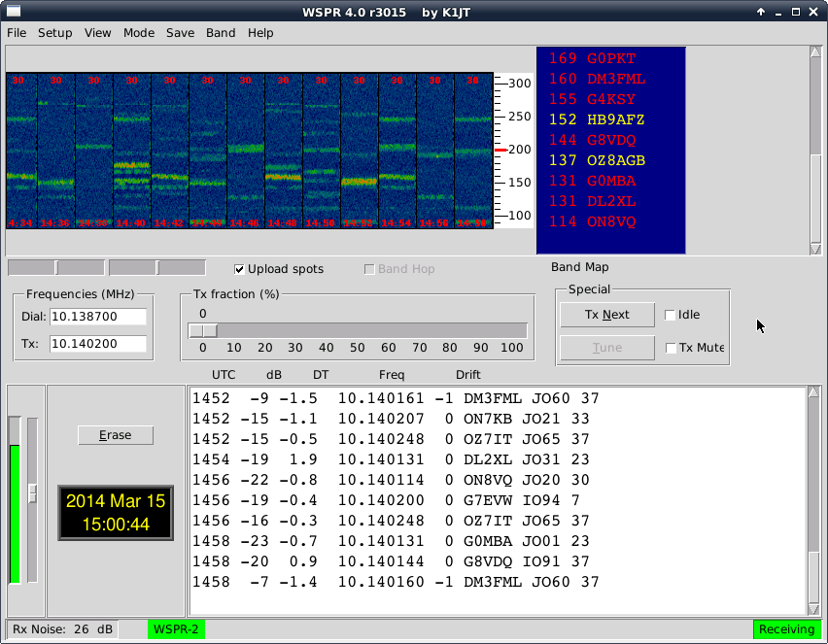
Task: Click the 1456 ON8VQ JO20 decode row
Action: 391,480
